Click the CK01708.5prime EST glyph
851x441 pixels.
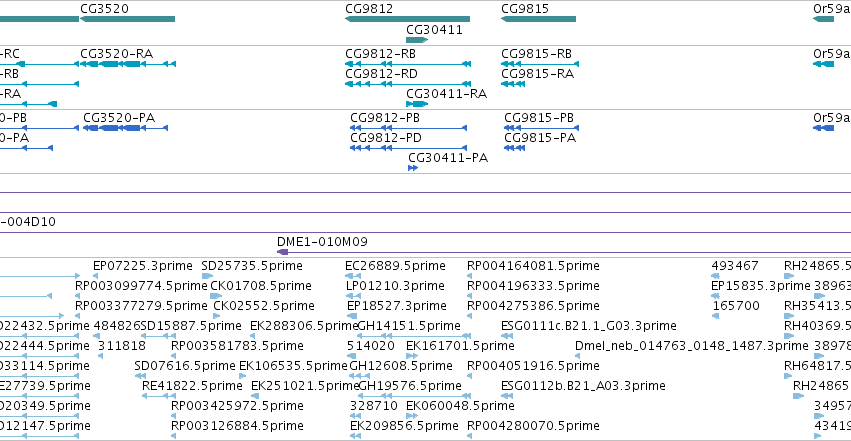click(216, 296)
